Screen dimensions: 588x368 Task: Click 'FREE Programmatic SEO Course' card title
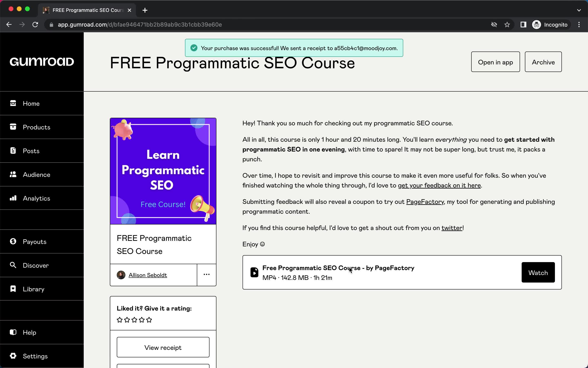[x=154, y=245]
